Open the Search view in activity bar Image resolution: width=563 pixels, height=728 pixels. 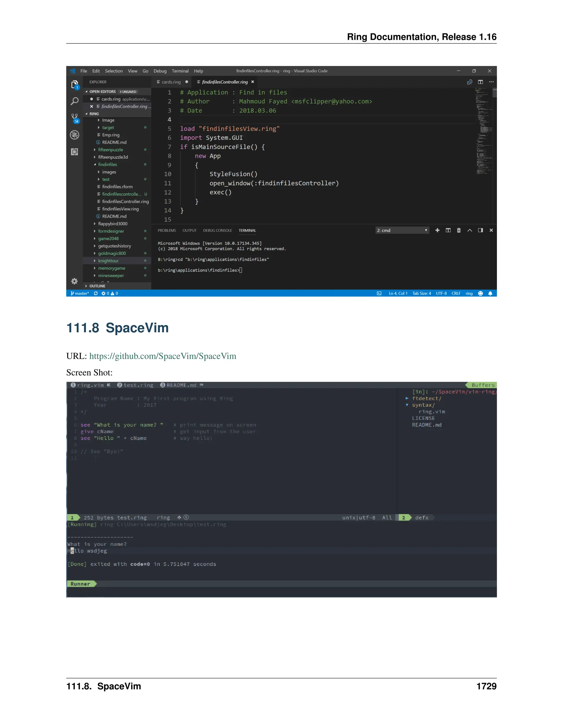[74, 101]
